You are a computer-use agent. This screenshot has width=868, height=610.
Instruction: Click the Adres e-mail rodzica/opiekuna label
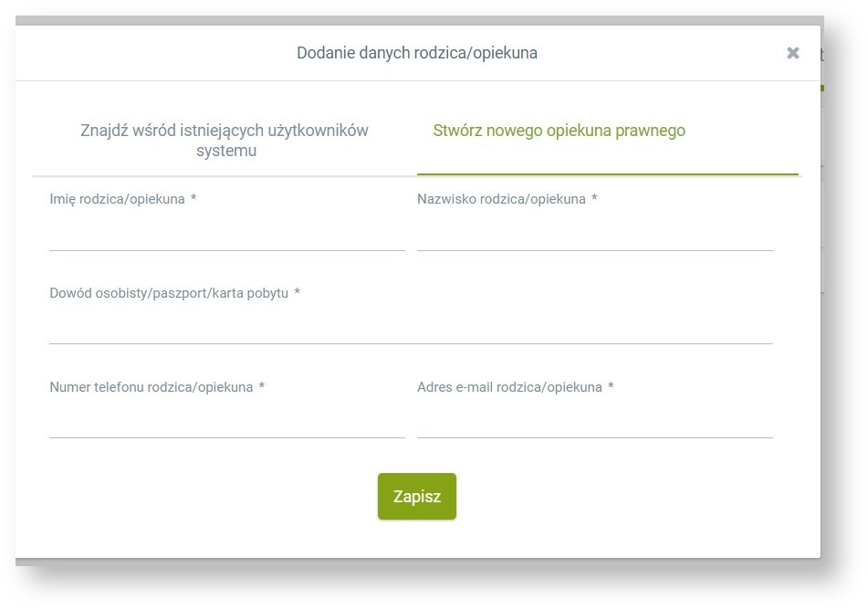pyautogui.click(x=509, y=387)
